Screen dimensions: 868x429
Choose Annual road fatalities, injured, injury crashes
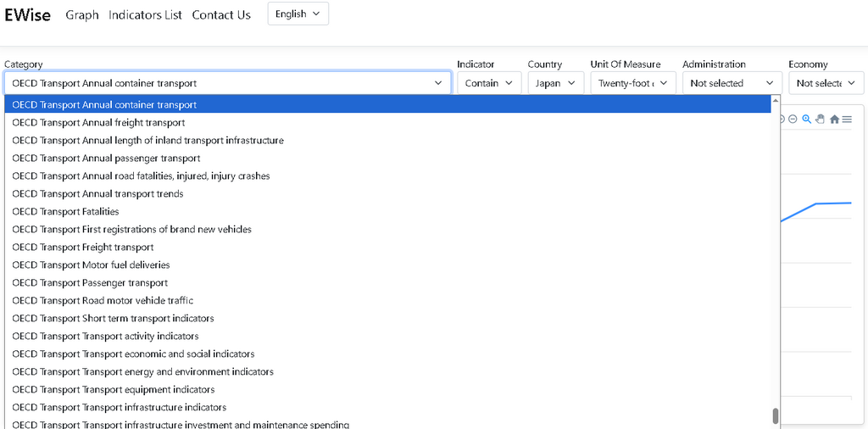[387, 175]
